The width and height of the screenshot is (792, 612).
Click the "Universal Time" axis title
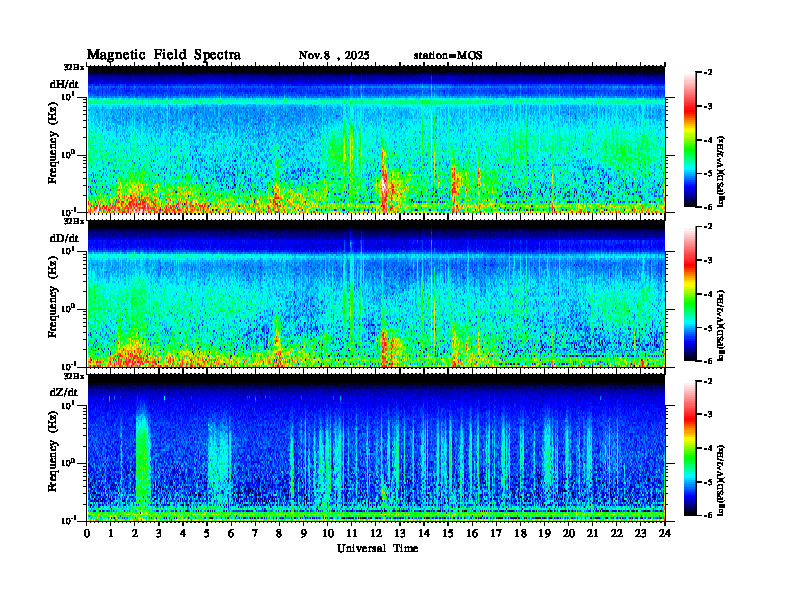[377, 548]
